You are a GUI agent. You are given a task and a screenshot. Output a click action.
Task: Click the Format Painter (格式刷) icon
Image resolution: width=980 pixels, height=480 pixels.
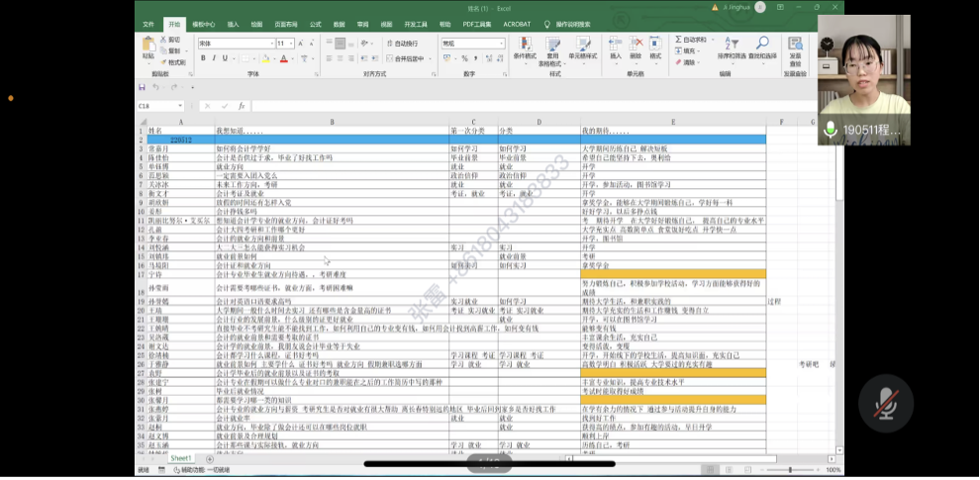point(174,61)
